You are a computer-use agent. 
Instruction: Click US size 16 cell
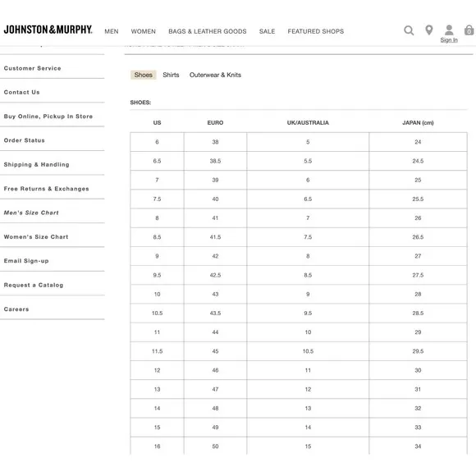pos(157,446)
